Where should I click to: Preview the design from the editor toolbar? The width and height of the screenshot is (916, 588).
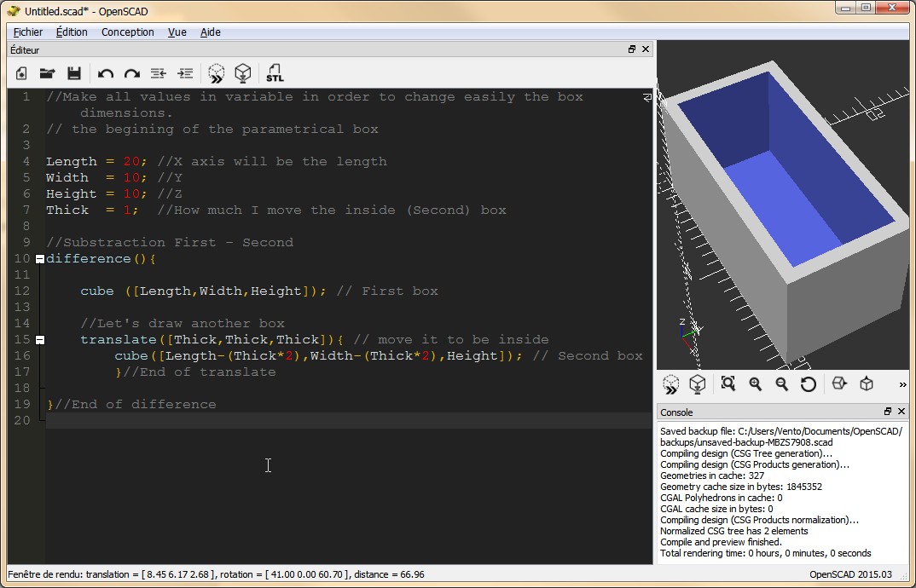coord(216,73)
